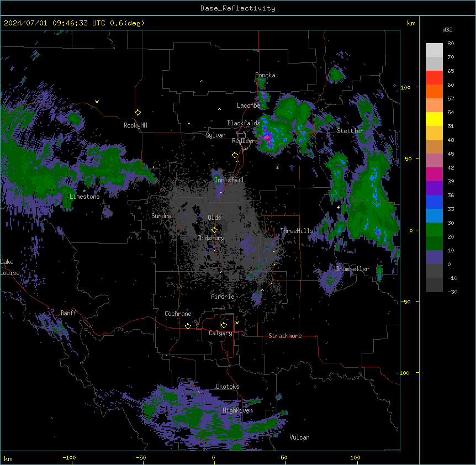Click the dBZ legend heading

(447, 30)
